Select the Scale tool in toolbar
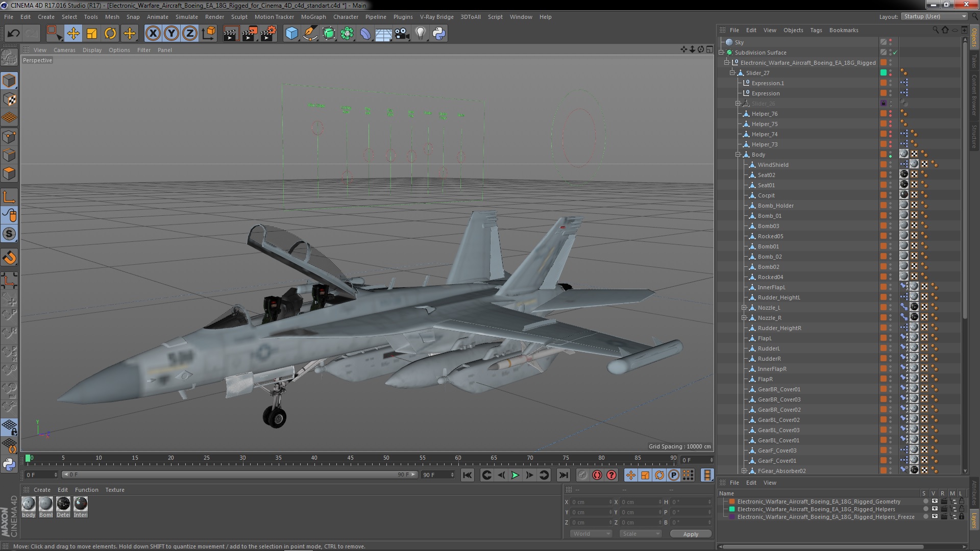 (x=92, y=34)
